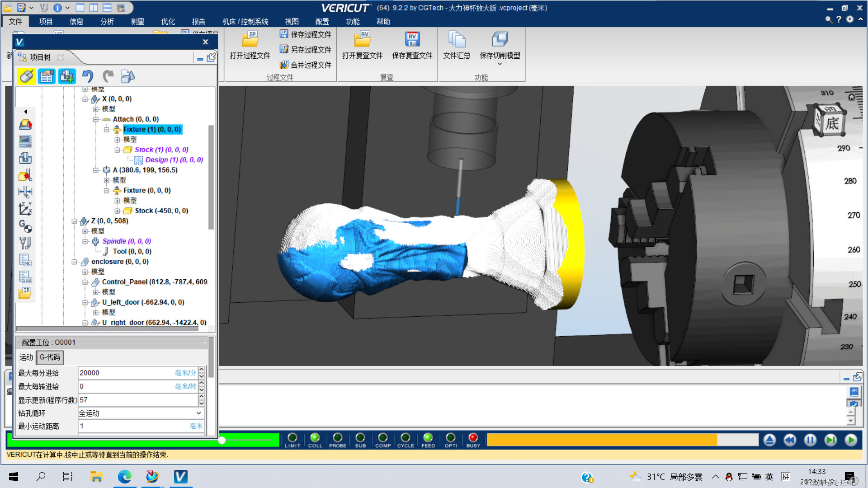
Task: Click the NC program sidebar icon
Action: point(25,260)
